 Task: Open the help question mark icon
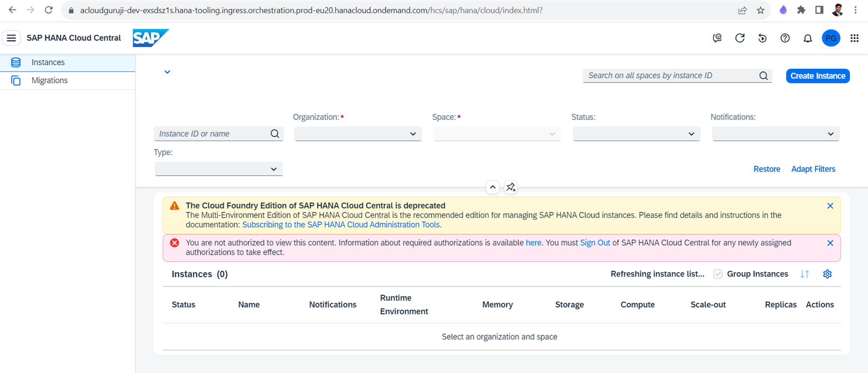(785, 38)
